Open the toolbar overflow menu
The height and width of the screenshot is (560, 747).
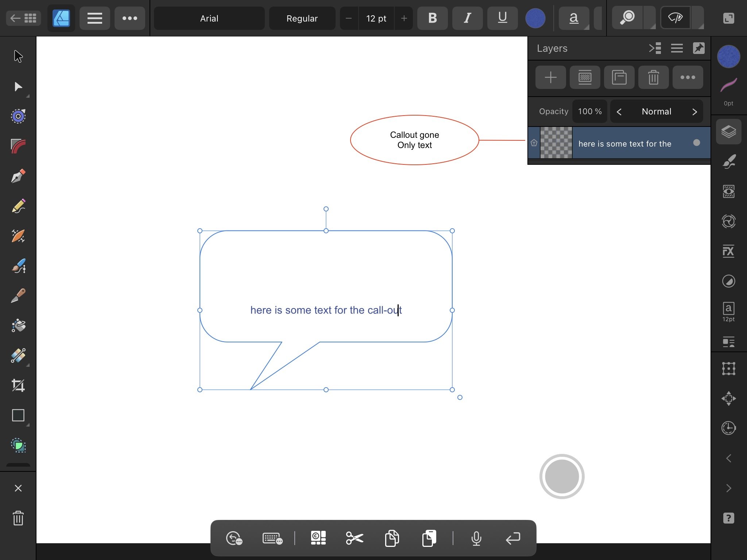pos(130,18)
